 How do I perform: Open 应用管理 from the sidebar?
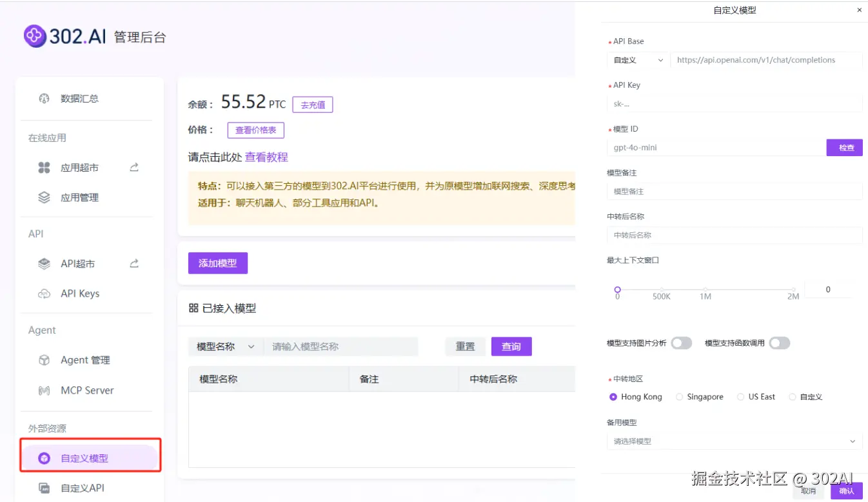(43, 197)
